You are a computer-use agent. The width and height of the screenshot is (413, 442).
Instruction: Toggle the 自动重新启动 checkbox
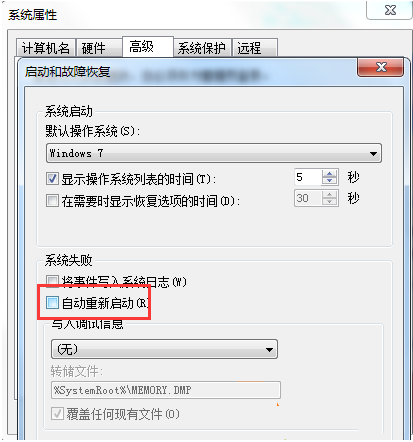click(x=52, y=303)
